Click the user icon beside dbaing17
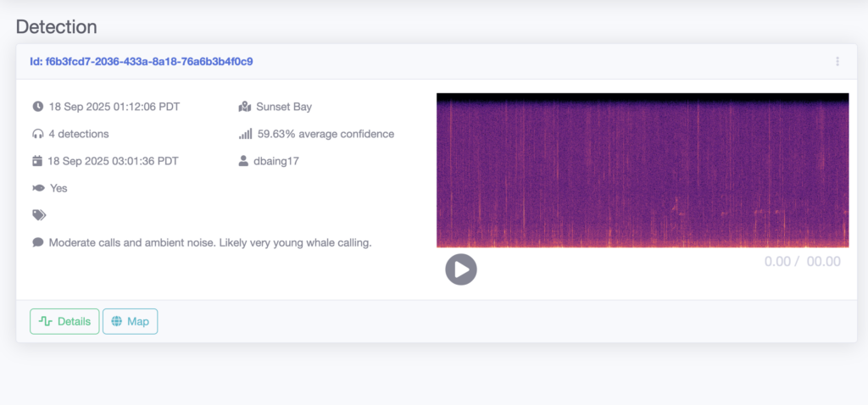The image size is (868, 405). click(244, 161)
